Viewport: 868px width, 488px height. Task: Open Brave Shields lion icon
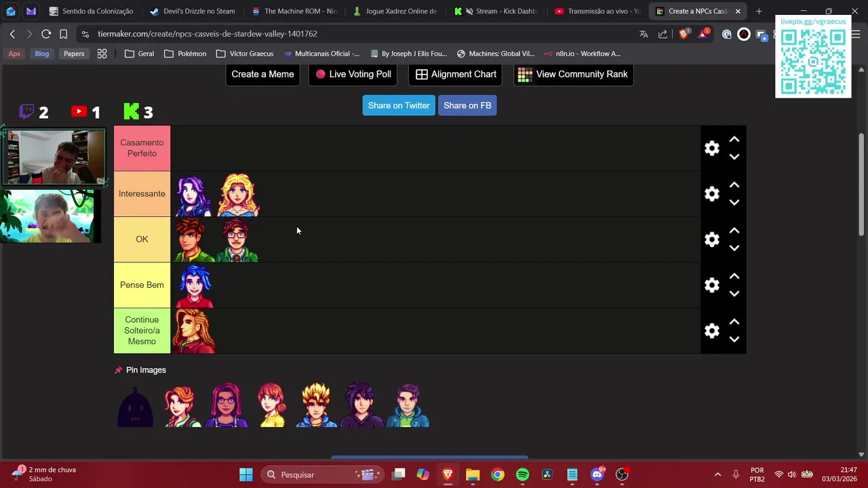tap(684, 34)
